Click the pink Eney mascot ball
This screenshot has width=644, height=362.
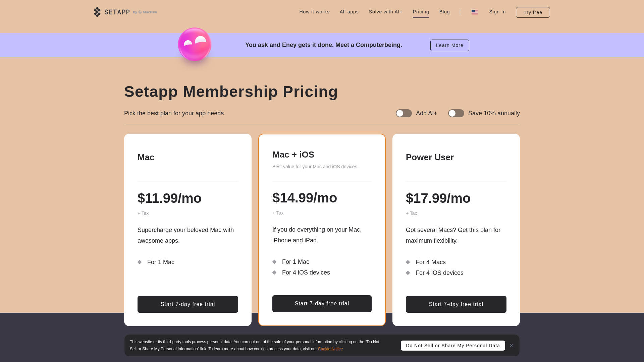pyautogui.click(x=195, y=45)
